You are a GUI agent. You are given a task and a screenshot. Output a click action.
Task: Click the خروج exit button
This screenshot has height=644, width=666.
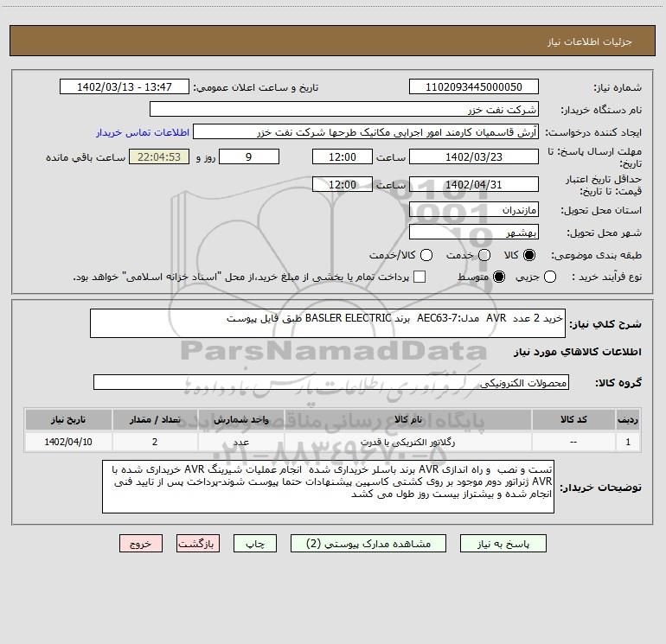pos(141,544)
